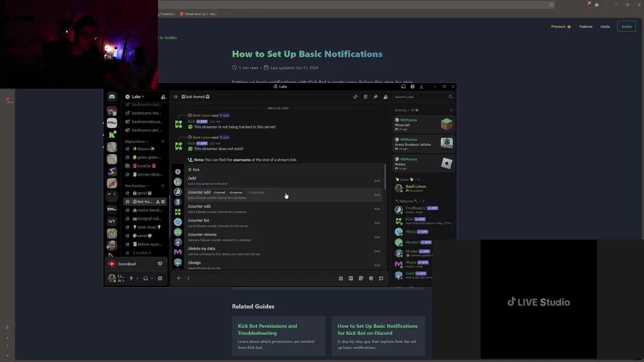Viewport: 644px width, 362px height.
Task: Click the Invite button on the Kick Bot page
Action: 626,27
